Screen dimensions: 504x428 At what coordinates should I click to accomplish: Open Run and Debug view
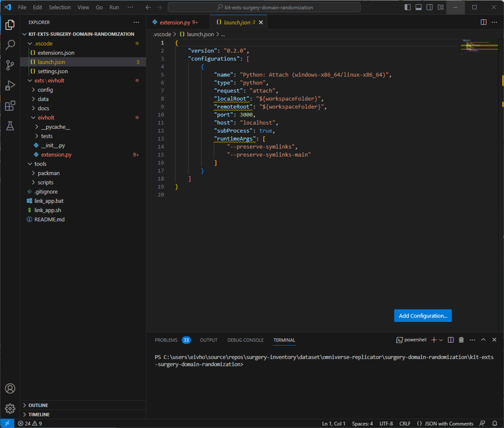(x=10, y=86)
